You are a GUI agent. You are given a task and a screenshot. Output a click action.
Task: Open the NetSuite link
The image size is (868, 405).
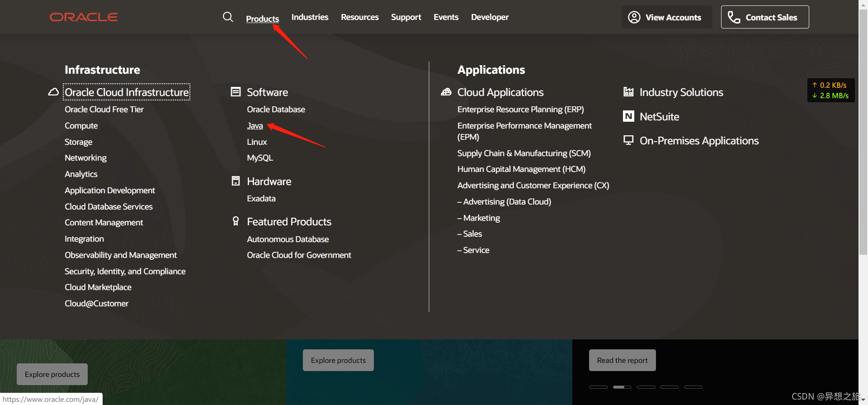click(659, 117)
